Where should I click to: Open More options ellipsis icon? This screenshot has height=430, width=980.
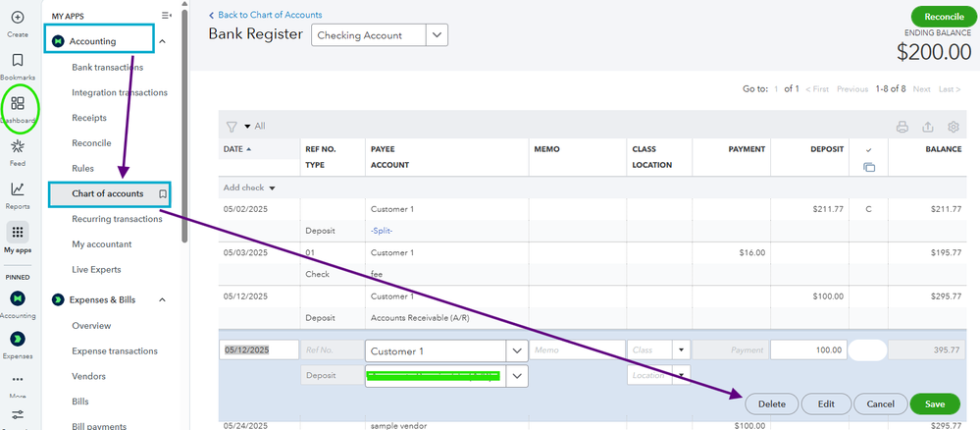18,379
